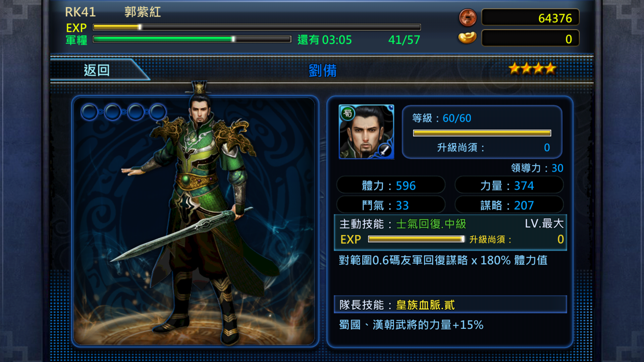Tap the 謀略 207 stat field
This screenshot has width=644, height=362.
pos(509,205)
